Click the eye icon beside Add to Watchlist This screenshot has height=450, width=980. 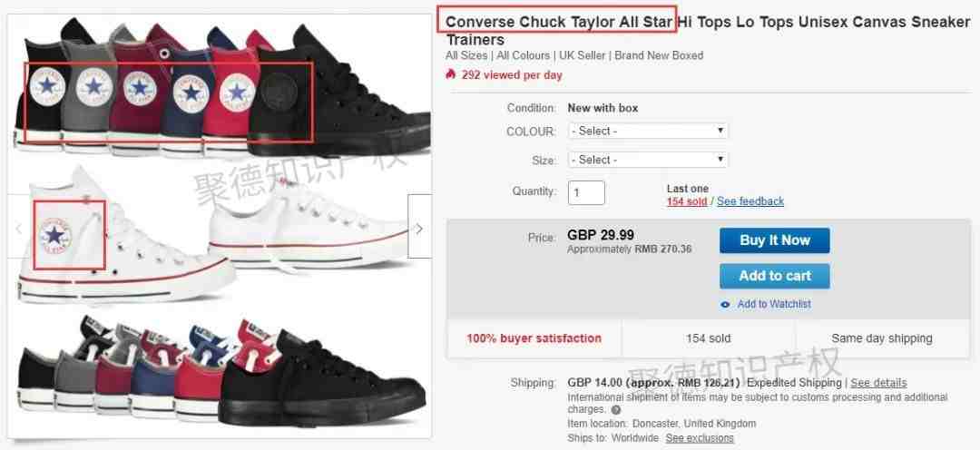tap(725, 304)
